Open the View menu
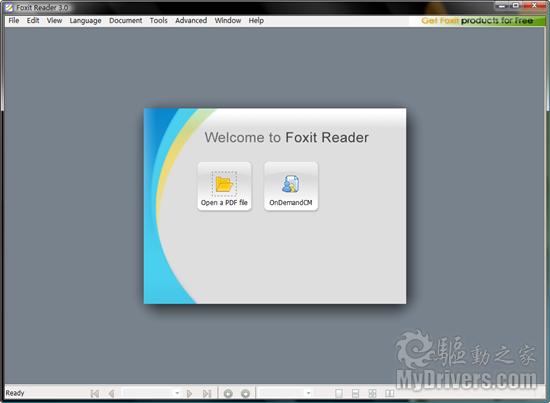The width and height of the screenshot is (550, 403). pos(54,21)
